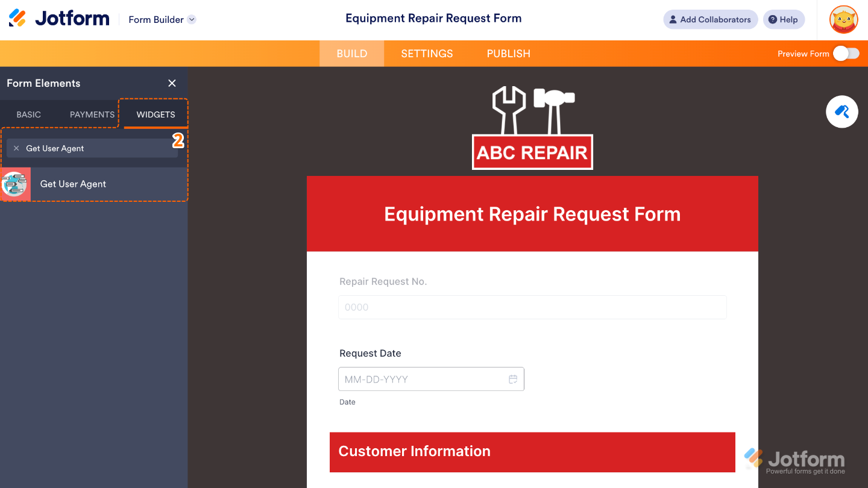
Task: Open the Jotform AI assistant icon
Action: (x=841, y=111)
